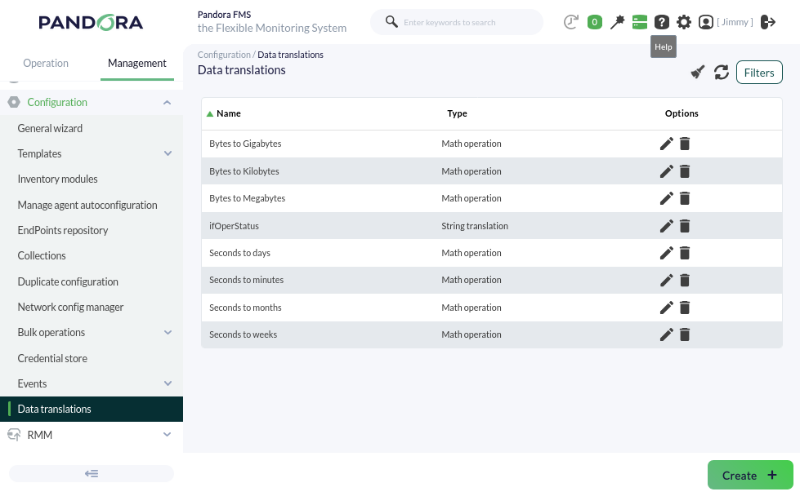The image size is (800, 496).
Task: Edit the Bytes to Gigabytes translation
Action: [666, 144]
